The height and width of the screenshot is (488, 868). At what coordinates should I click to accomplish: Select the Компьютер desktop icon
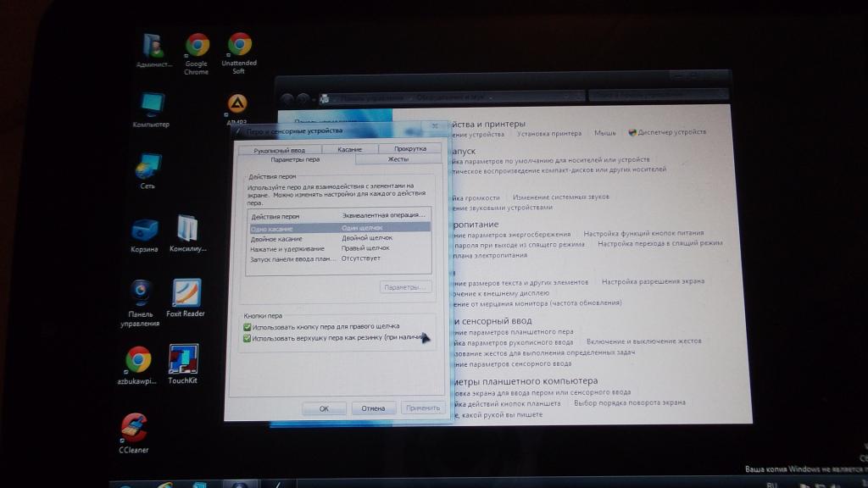(x=152, y=107)
